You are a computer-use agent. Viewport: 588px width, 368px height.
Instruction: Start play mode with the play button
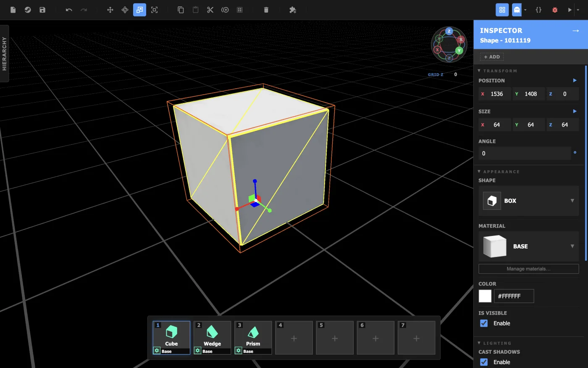pos(570,10)
